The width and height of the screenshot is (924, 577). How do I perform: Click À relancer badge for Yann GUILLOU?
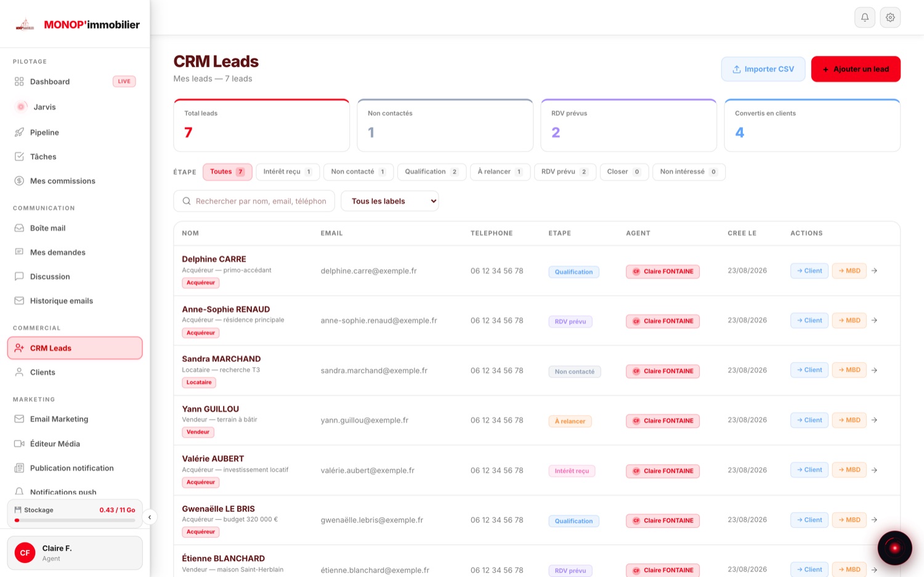(x=570, y=421)
